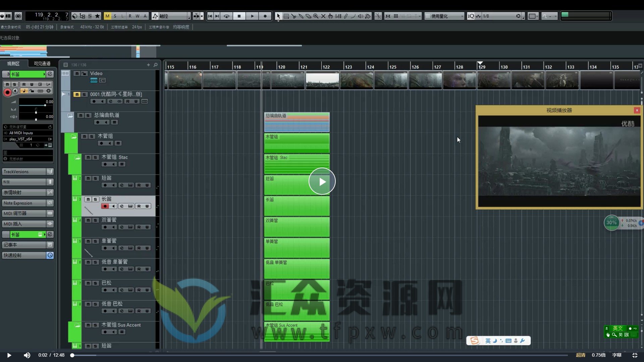644x362 pixels.
Task: Open the event color selector dropdown
Action: click(533, 16)
